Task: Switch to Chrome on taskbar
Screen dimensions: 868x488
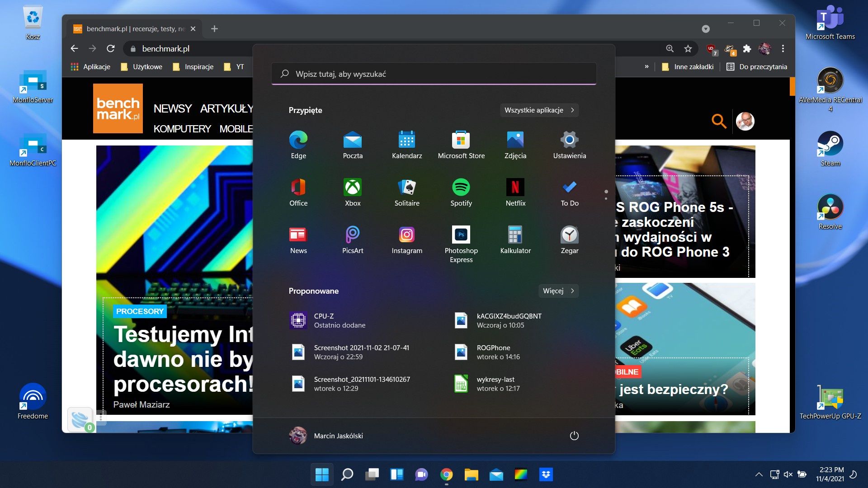Action: 446,474
